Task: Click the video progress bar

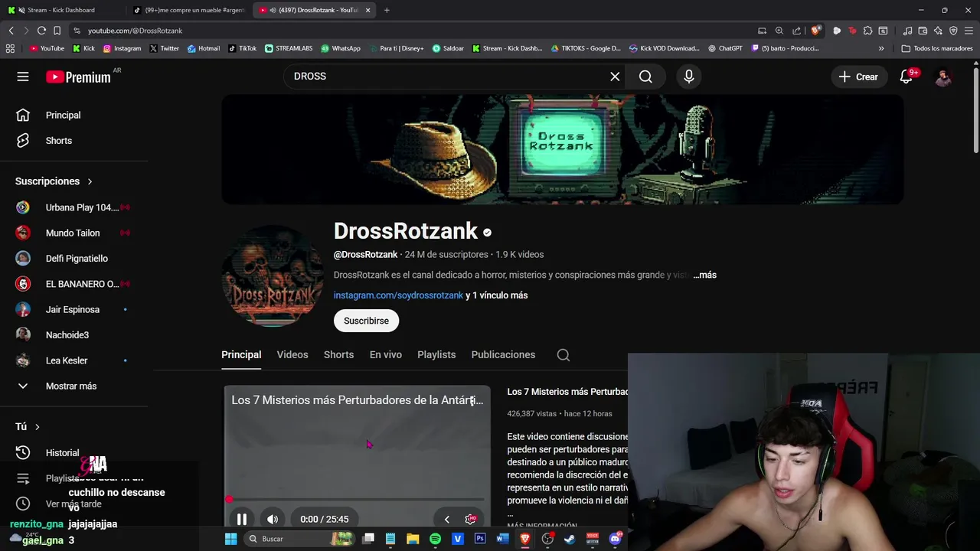Action: pos(356,500)
